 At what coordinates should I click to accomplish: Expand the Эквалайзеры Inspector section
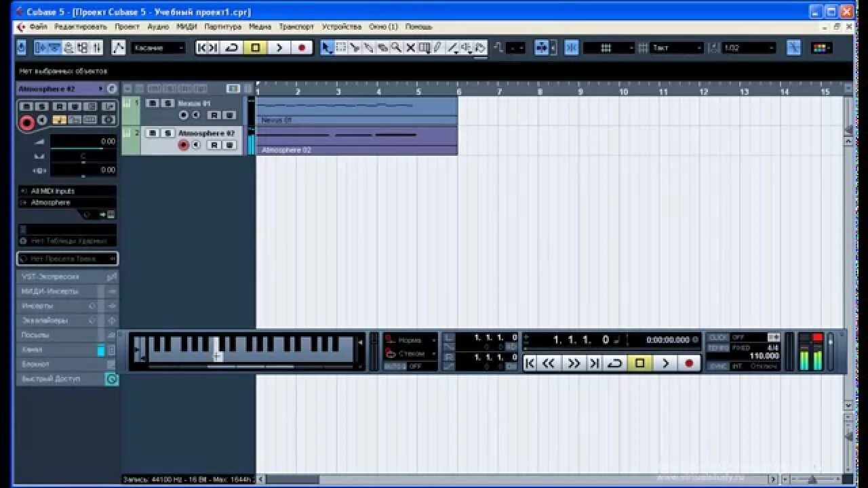tap(67, 321)
